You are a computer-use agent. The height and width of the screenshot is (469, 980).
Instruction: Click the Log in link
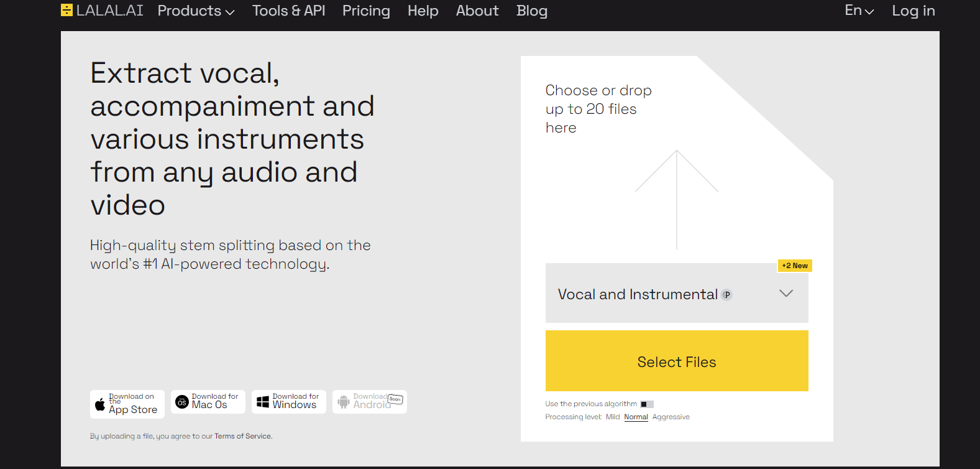point(914,11)
